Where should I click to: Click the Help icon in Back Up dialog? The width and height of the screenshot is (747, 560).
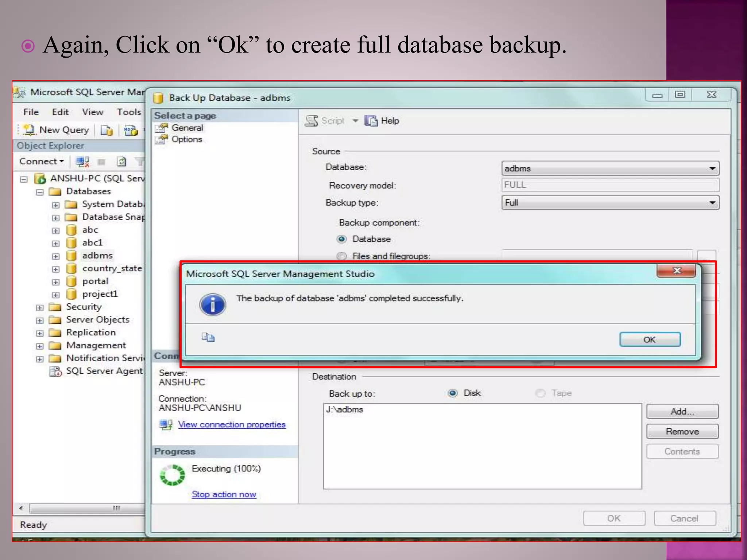[371, 121]
